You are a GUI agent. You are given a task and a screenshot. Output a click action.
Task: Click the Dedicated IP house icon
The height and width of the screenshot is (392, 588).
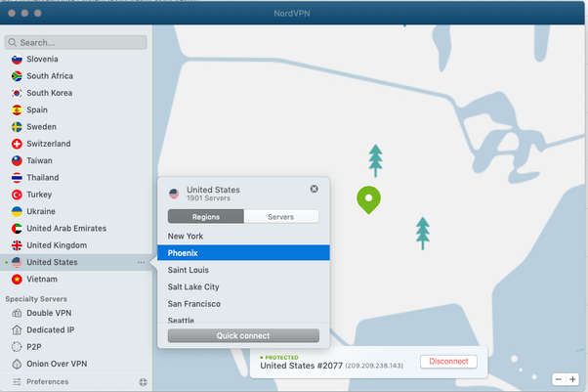point(17,330)
